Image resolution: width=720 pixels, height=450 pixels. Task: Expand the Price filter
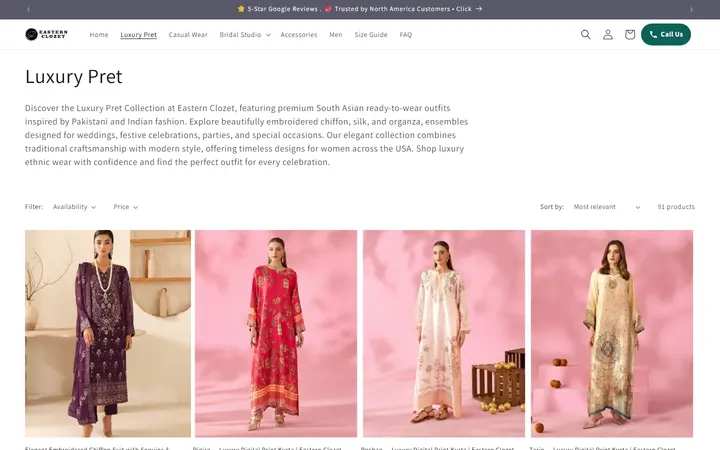pyautogui.click(x=125, y=207)
